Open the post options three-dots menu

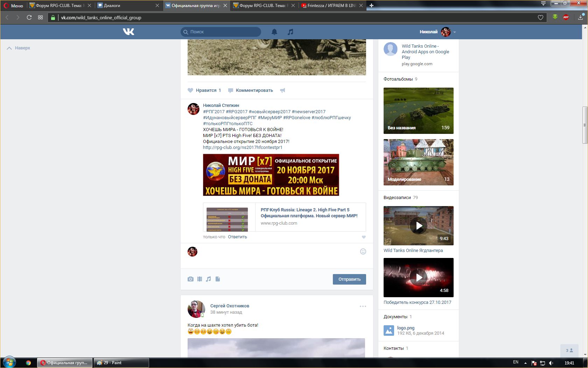point(363,306)
